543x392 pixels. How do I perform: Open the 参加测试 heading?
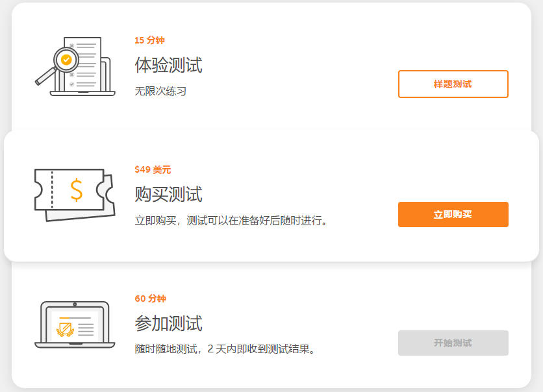[x=168, y=323]
